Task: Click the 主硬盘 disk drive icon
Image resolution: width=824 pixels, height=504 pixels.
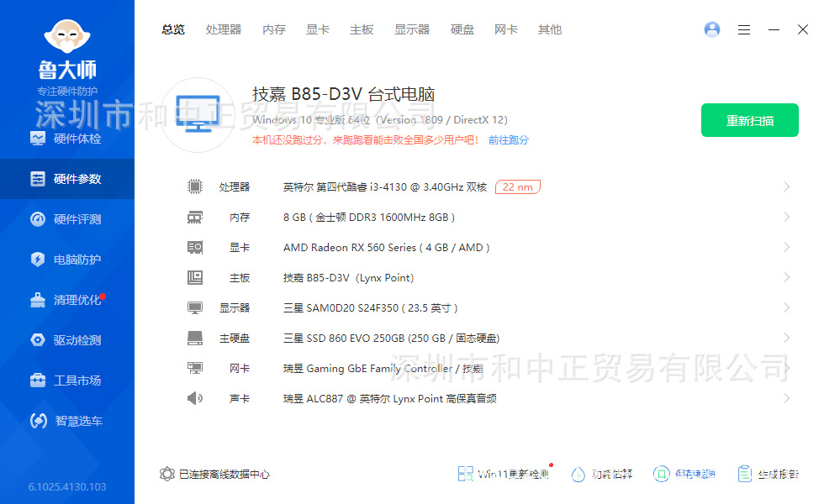Action: click(x=195, y=338)
